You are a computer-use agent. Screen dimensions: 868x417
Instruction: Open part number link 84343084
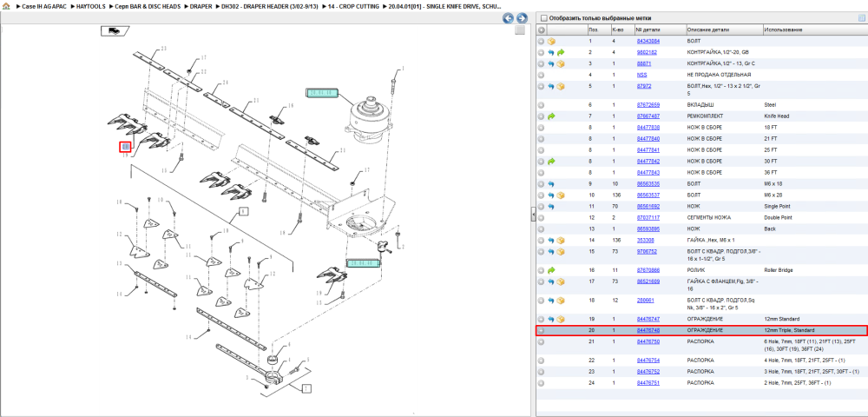[x=648, y=41]
